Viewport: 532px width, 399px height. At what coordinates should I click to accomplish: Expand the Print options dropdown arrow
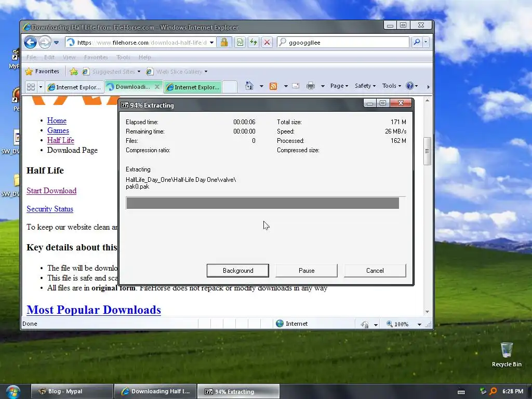click(323, 86)
